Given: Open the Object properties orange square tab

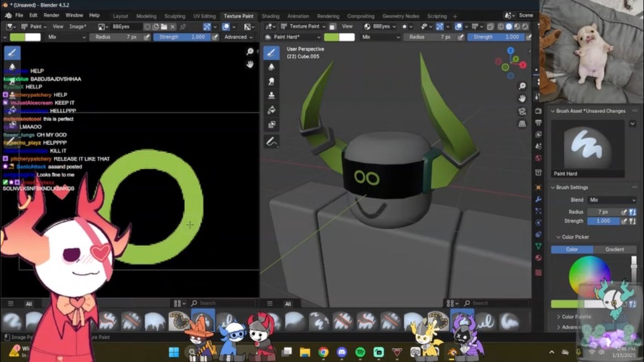Looking at the screenshot, I should 538,188.
